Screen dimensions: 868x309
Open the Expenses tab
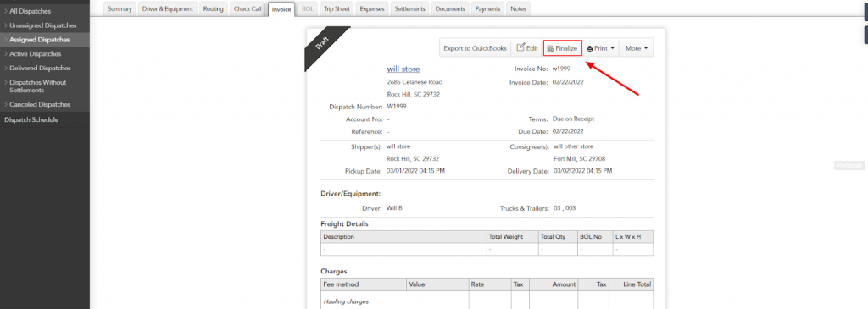pos(372,8)
